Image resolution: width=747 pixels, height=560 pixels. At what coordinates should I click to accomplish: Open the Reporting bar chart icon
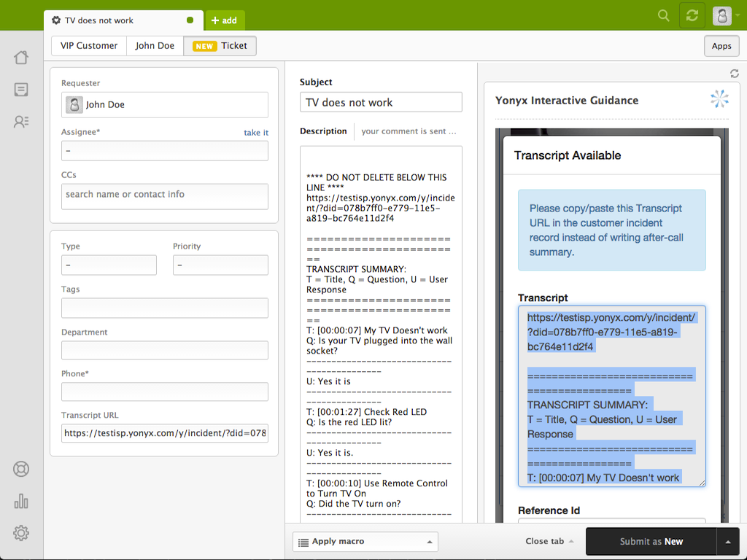[21, 501]
